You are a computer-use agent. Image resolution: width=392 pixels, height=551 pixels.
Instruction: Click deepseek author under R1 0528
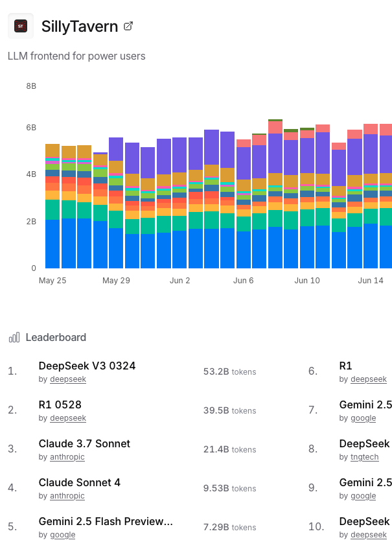pos(68,418)
